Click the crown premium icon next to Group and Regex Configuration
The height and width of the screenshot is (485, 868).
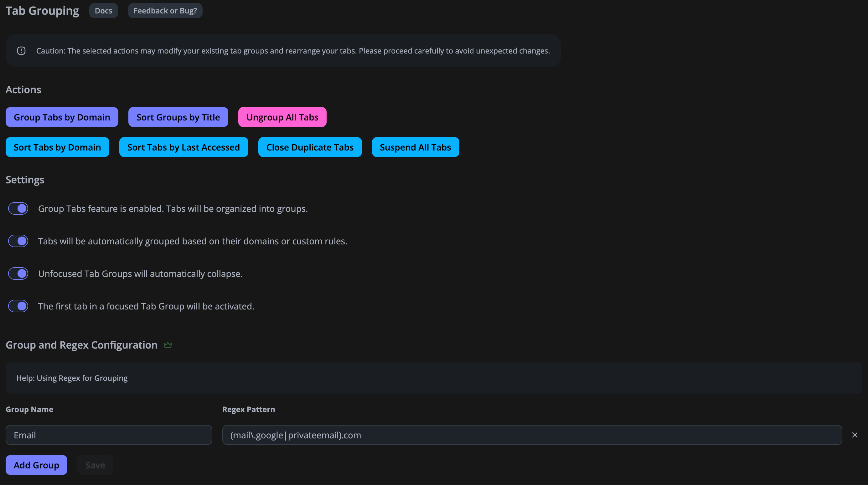click(168, 344)
